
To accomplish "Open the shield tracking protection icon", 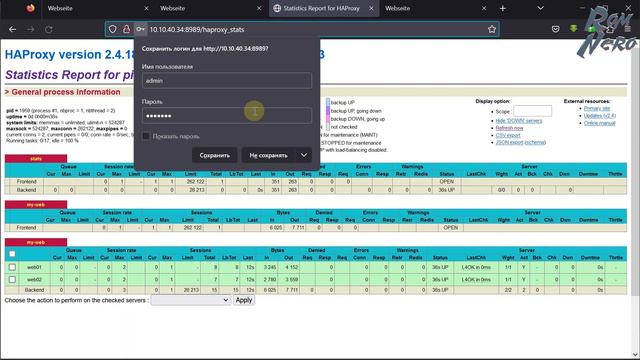I will point(113,29).
